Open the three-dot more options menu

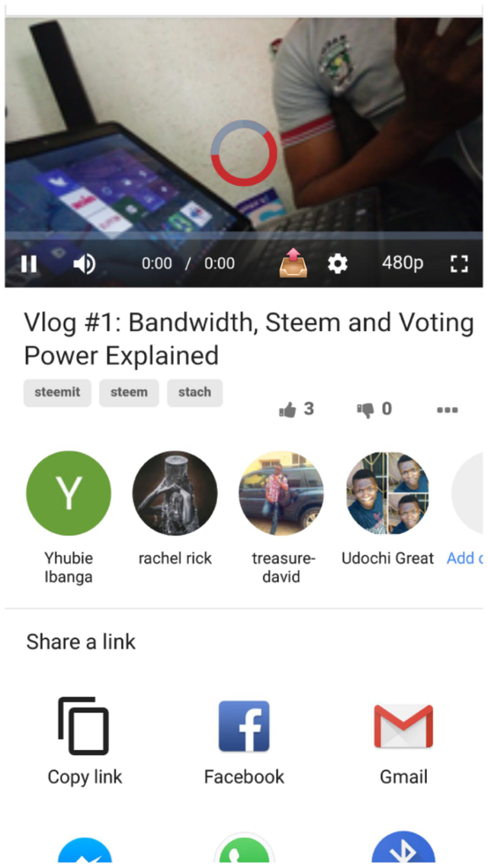[x=447, y=410]
